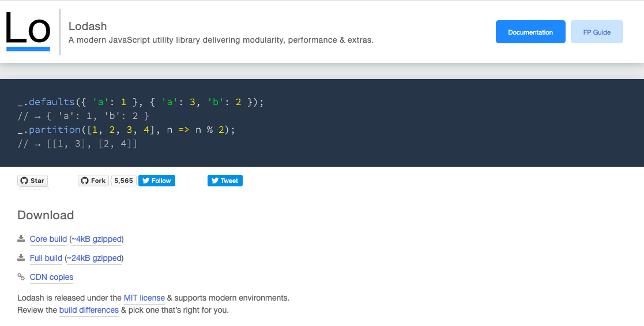Download the Full build

point(46,258)
